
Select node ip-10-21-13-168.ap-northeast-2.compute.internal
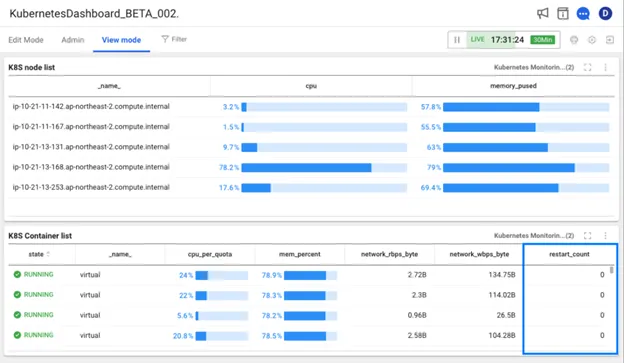click(91, 167)
